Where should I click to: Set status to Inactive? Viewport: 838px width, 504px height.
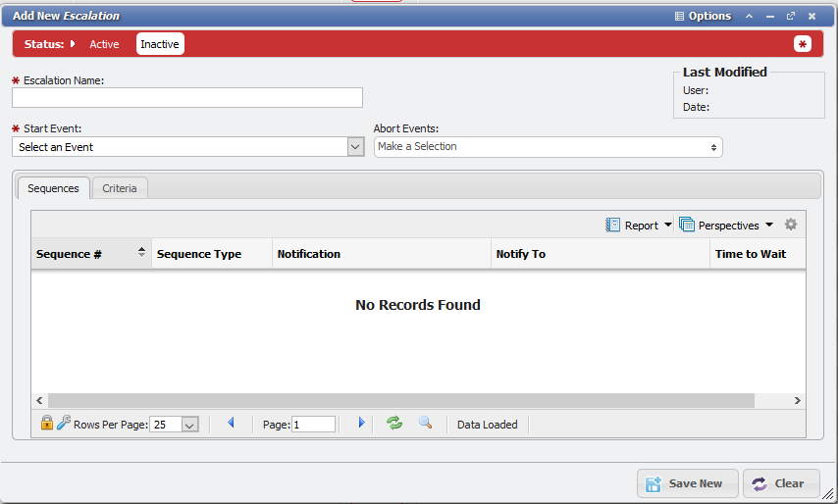160,44
